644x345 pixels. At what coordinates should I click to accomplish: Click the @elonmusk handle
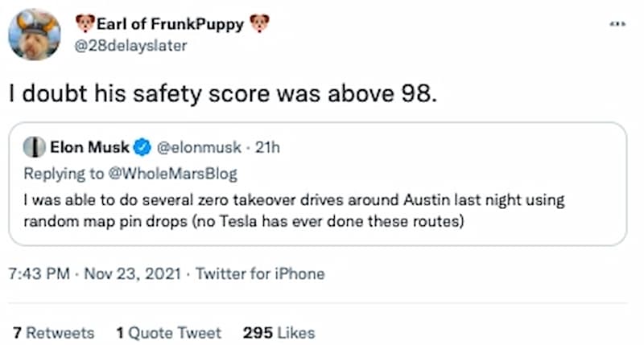(x=196, y=147)
